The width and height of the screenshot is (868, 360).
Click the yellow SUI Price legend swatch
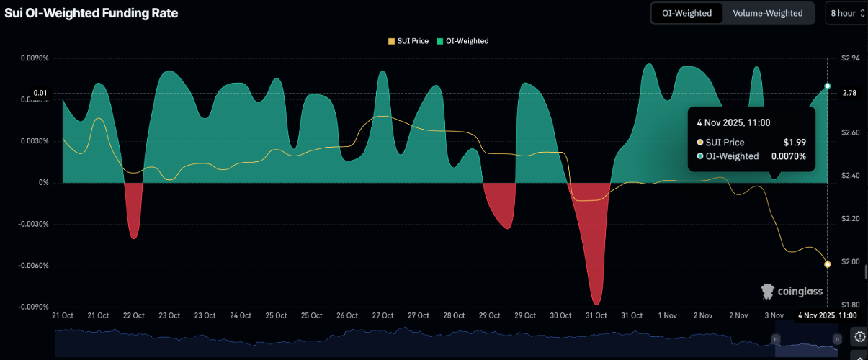(391, 41)
